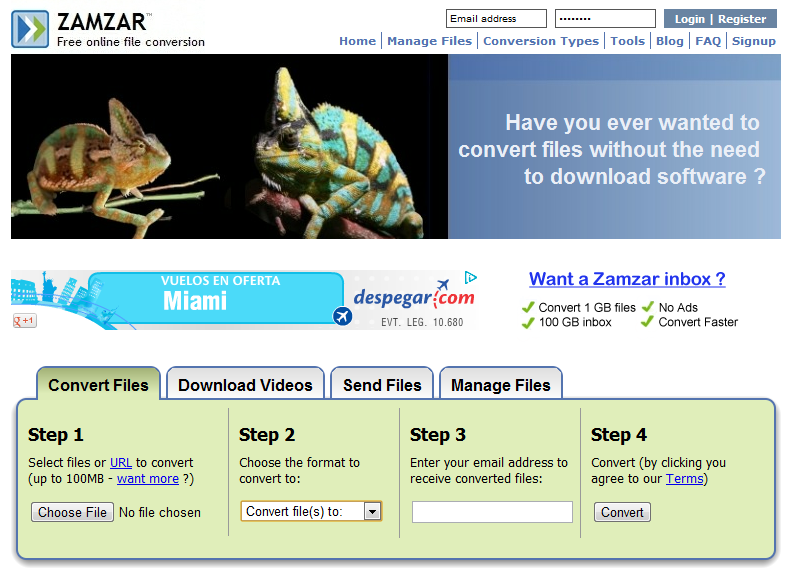Focus the Email address login field
This screenshot has width=790, height=568.
(x=496, y=19)
